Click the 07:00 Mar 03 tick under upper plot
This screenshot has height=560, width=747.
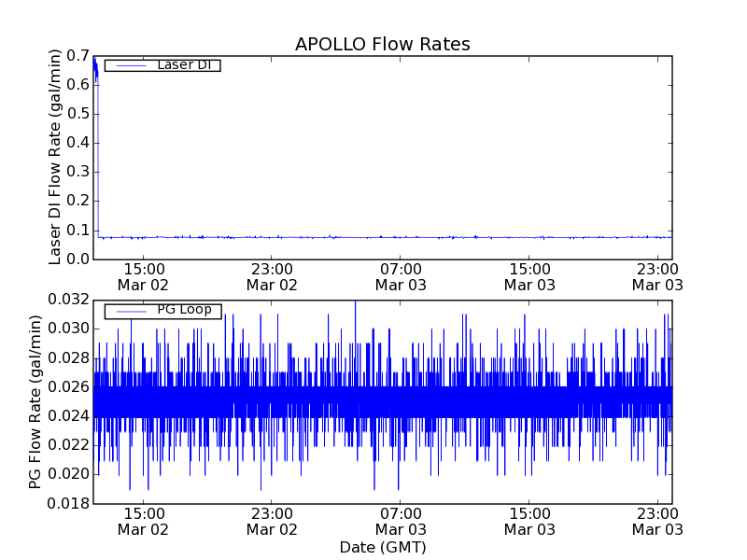tap(400, 276)
